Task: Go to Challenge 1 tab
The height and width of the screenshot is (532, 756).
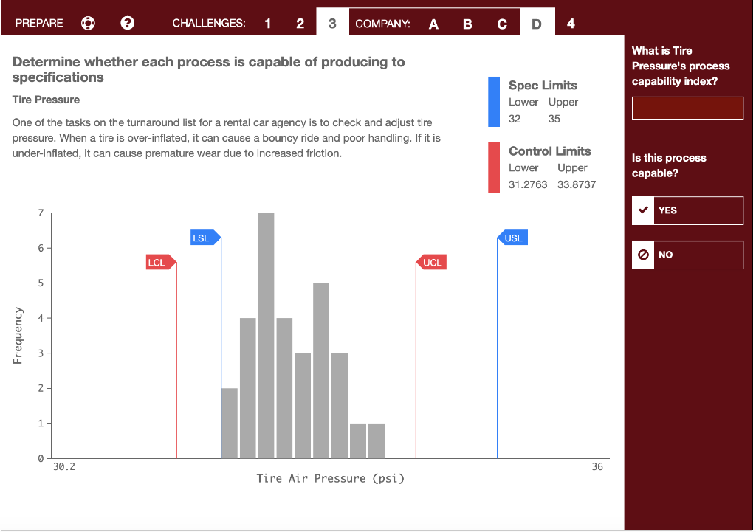Action: 267,23
